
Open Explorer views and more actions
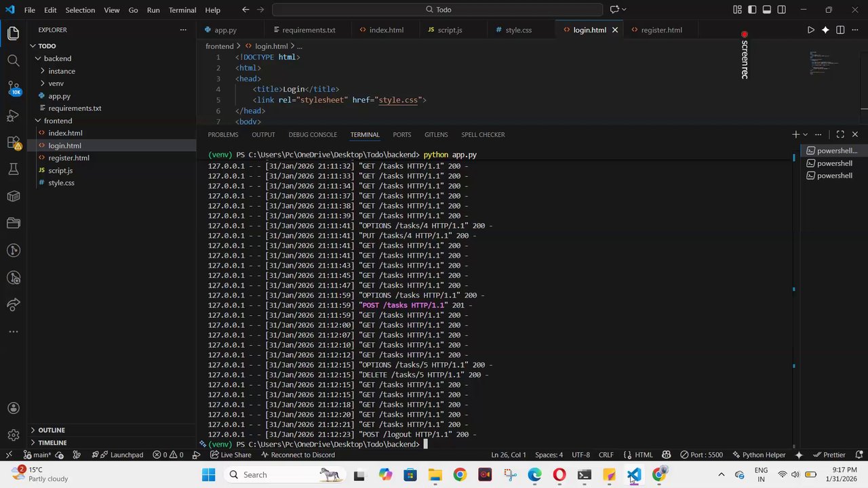point(182,30)
